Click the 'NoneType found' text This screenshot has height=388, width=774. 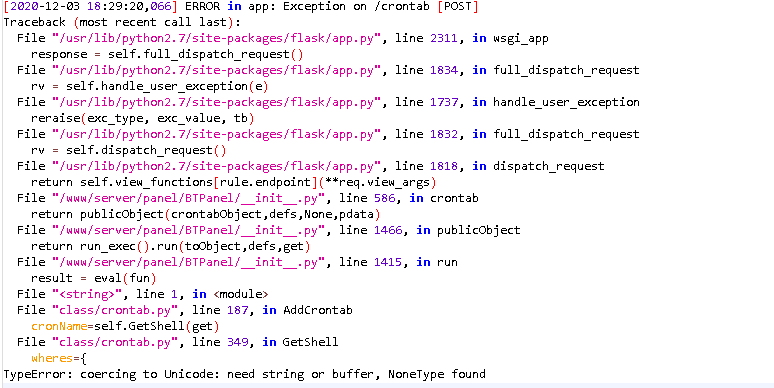436,374
